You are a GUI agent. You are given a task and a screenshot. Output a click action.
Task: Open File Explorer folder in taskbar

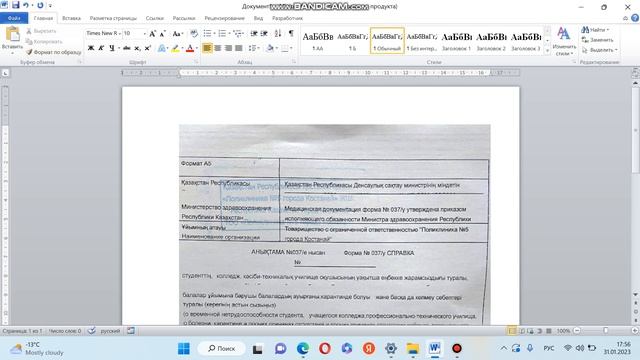413,348
